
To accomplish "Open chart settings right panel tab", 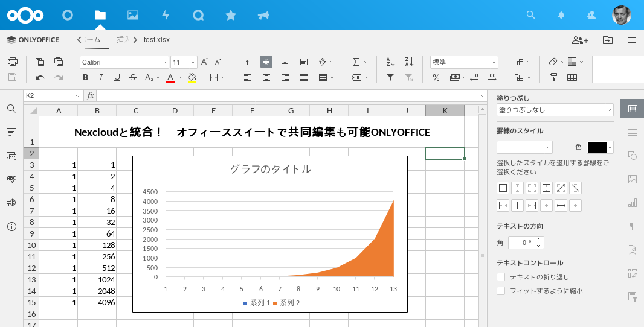I will (633, 203).
